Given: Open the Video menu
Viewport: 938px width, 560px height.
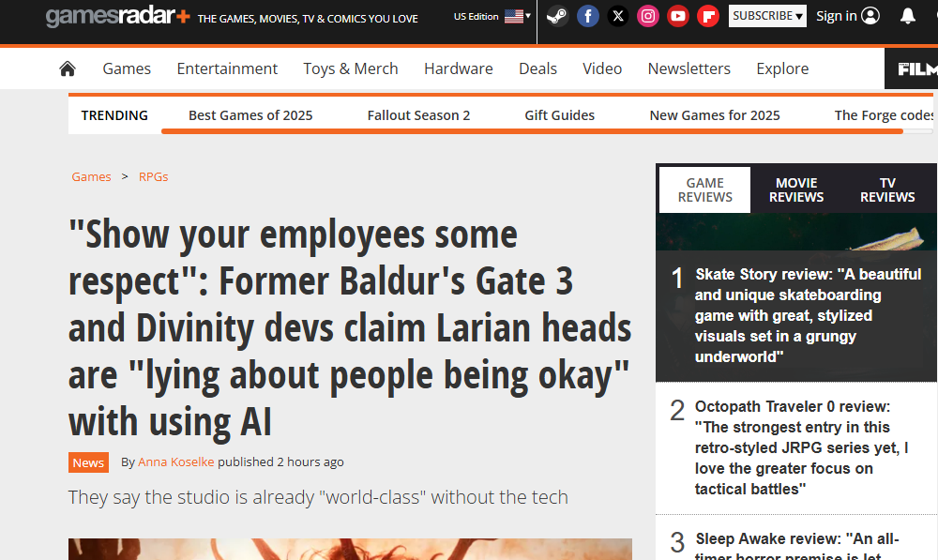Looking at the screenshot, I should tap(602, 68).
